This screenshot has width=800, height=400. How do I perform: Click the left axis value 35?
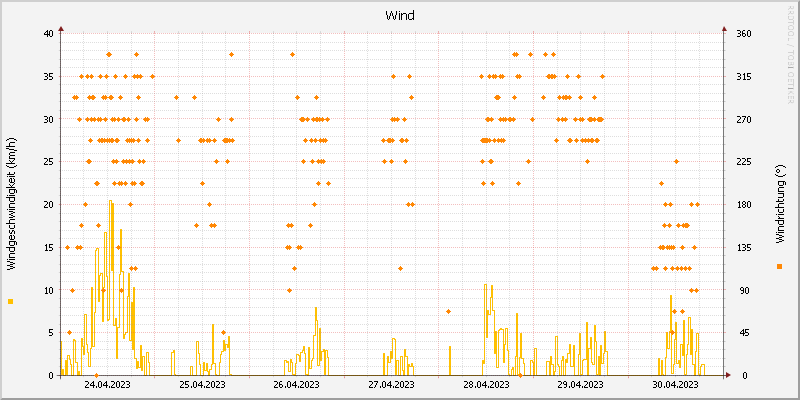tap(48, 77)
